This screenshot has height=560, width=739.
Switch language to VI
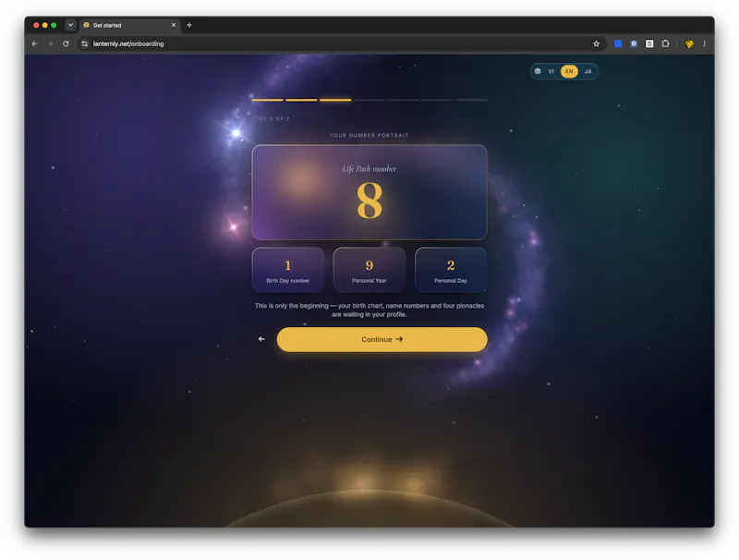point(551,71)
